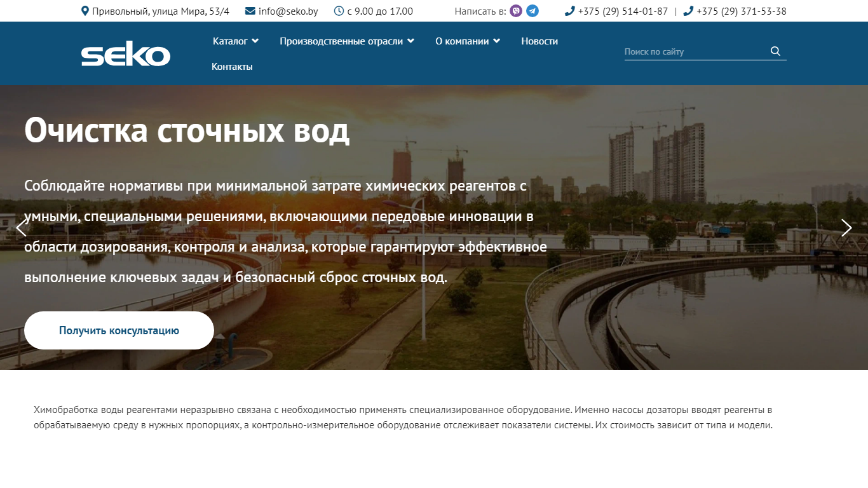868x488 pixels.
Task: Open the Каталог menu item
Action: coord(230,41)
